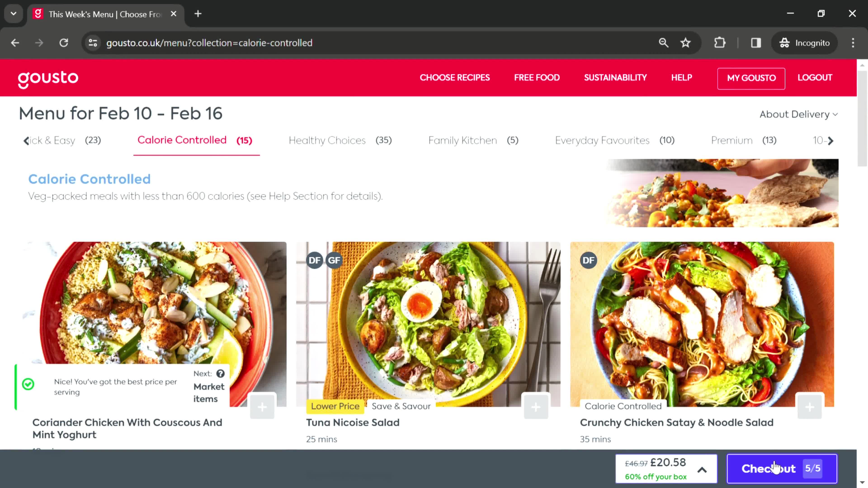This screenshot has width=868, height=488.
Task: Click the green checkmark status icon
Action: [x=28, y=384]
